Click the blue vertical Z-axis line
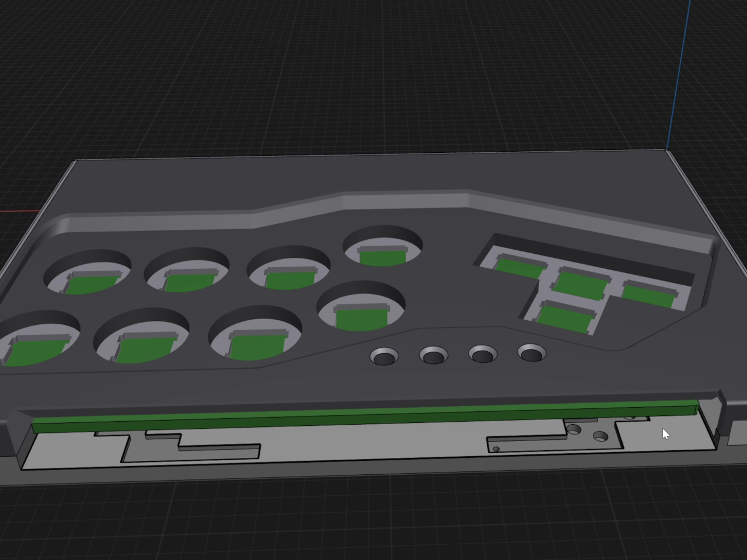747x560 pixels. (679, 70)
